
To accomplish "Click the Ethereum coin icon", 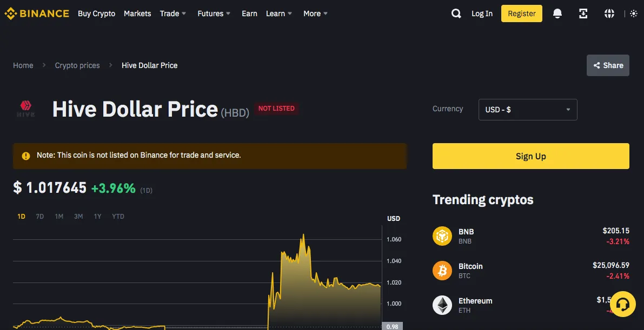I will [442, 305].
